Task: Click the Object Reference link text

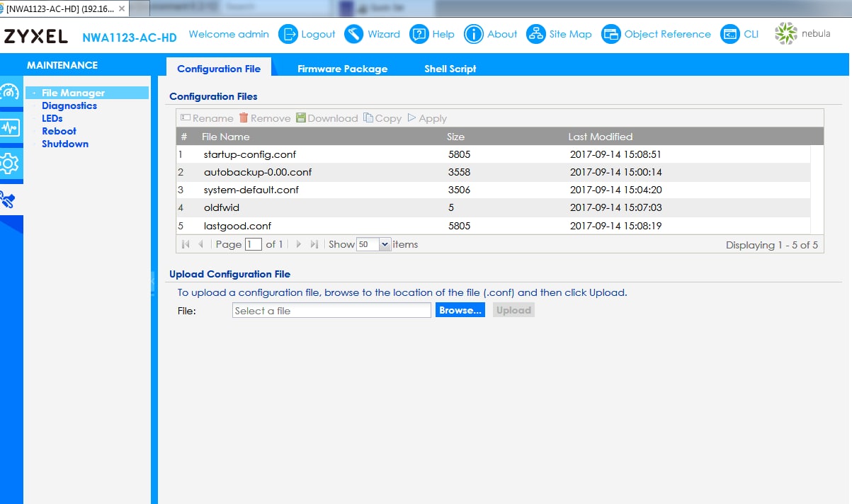Action: pos(667,34)
